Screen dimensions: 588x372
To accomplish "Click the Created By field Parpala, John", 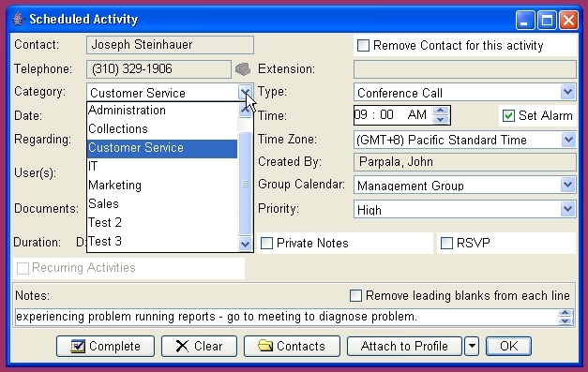I will click(464, 162).
